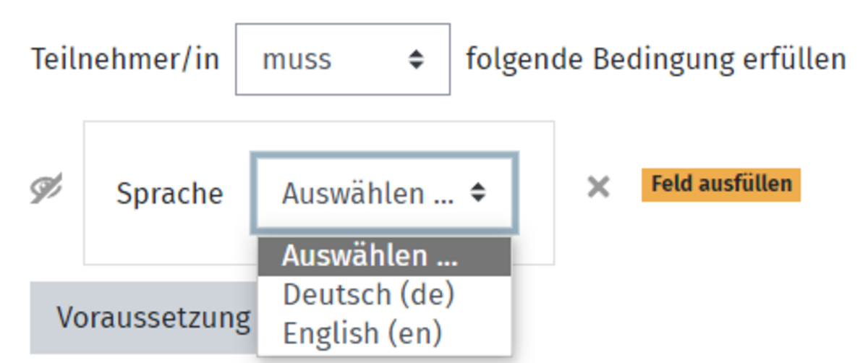Screen dimensions: 868x363
Task: Click the "Sprache" field label
Action: tap(170, 194)
